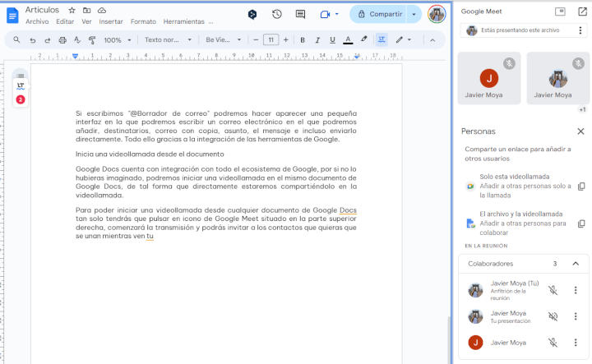
Task: Run spelling and grammar check
Action: click(77, 39)
